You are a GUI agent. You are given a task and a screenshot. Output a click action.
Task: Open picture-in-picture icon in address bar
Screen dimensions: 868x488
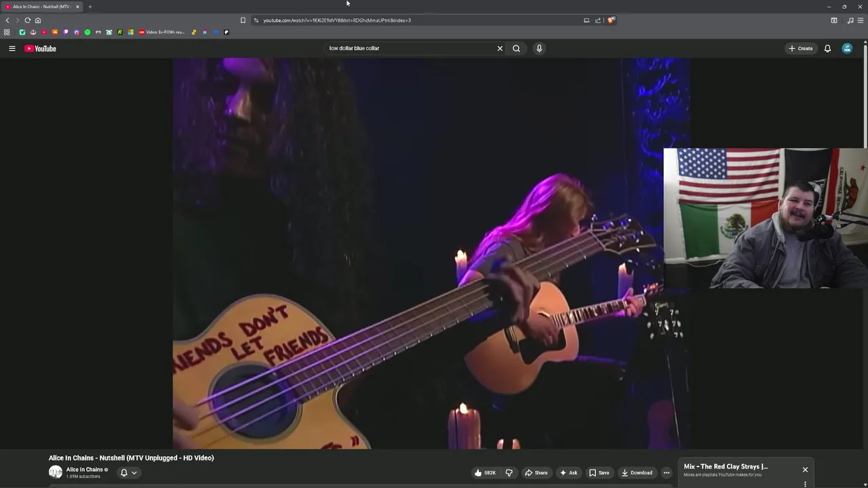point(587,20)
